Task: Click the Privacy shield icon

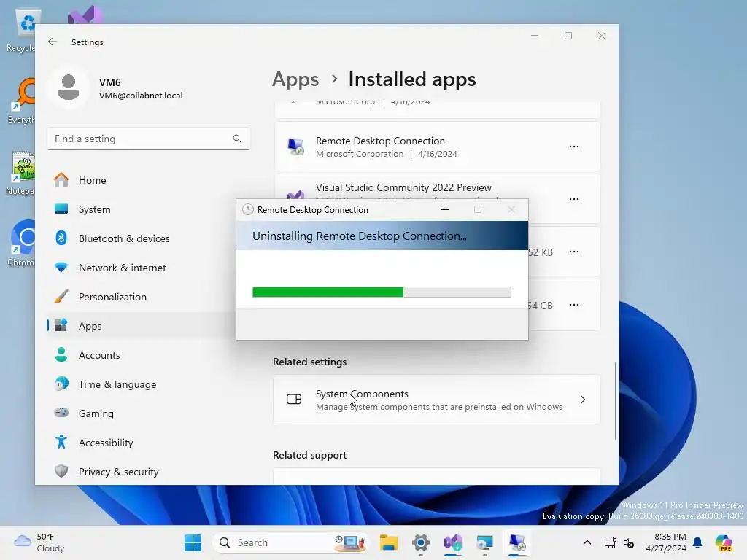Action: click(x=61, y=472)
